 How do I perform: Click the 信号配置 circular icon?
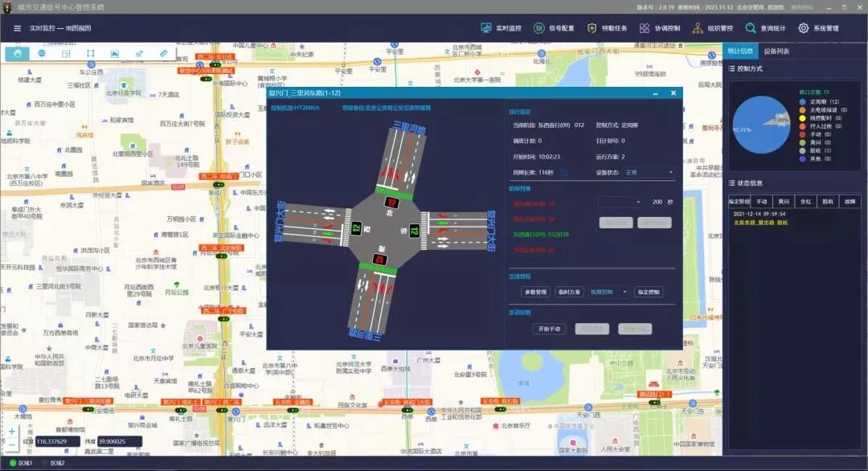point(538,27)
